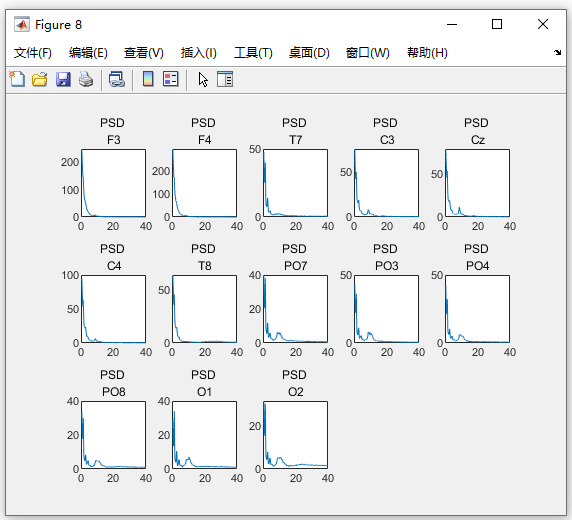Screen dimensions: 572x520
Task: Open the 编辑(E) menu
Action: point(88,53)
